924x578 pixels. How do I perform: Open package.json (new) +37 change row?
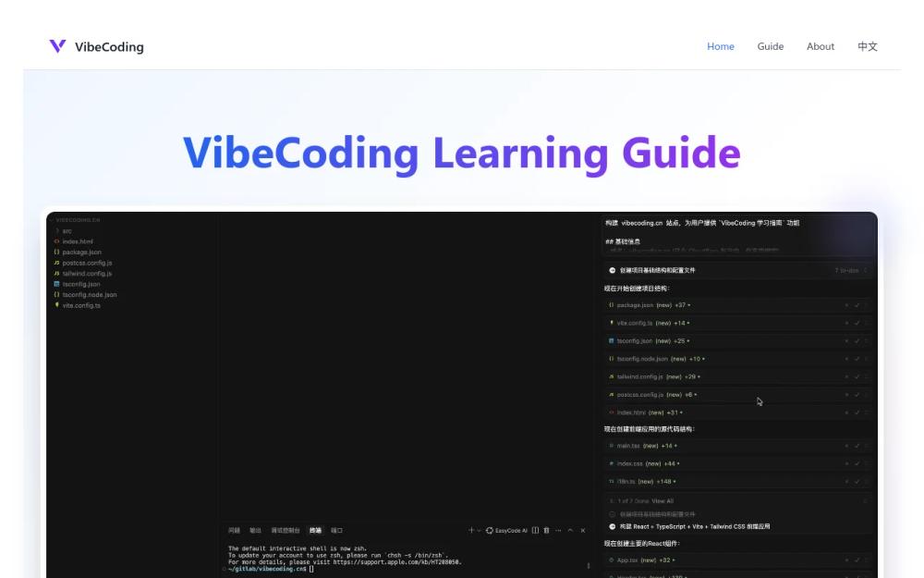(x=737, y=305)
